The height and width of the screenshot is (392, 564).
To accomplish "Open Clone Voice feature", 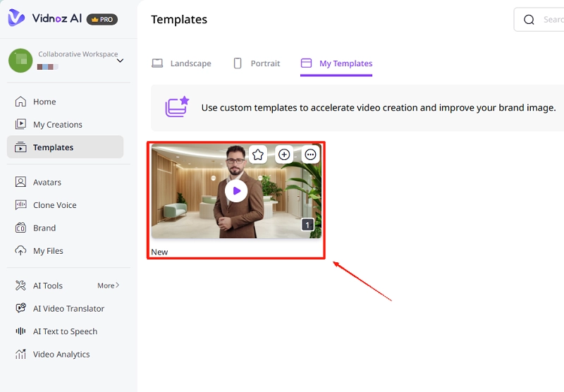I will tap(54, 205).
